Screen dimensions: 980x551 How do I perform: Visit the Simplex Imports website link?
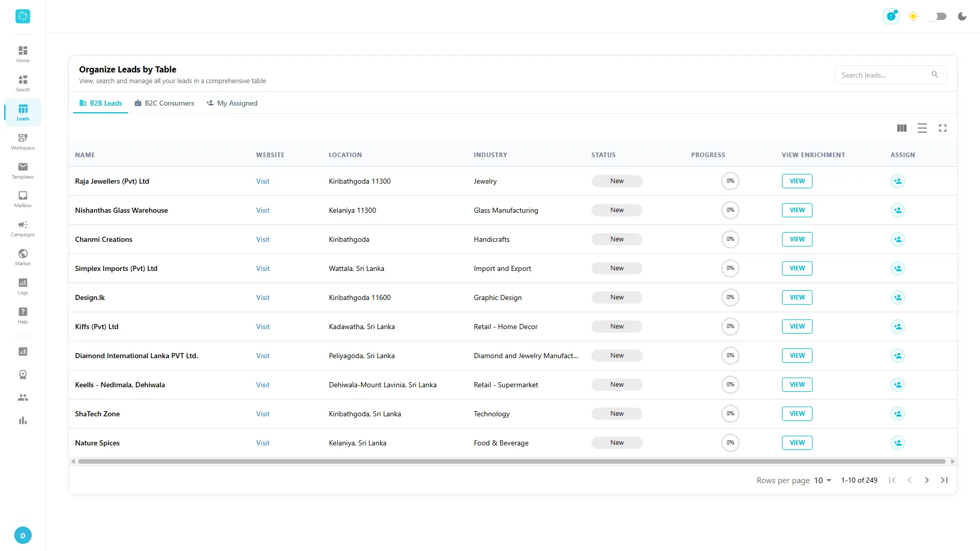click(x=263, y=268)
